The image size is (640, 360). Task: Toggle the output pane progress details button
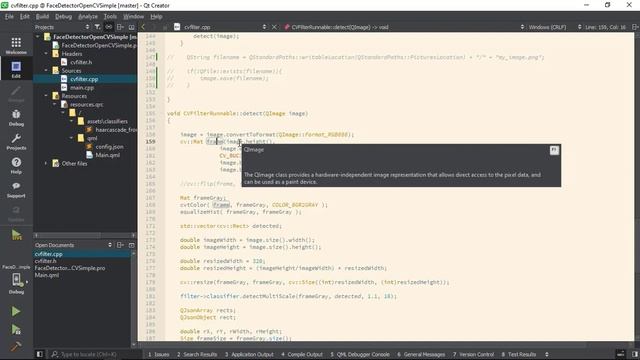tap(620, 354)
